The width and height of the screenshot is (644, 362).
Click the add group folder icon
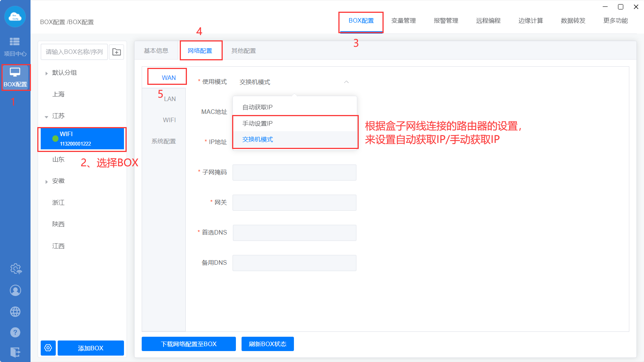pos(117,52)
